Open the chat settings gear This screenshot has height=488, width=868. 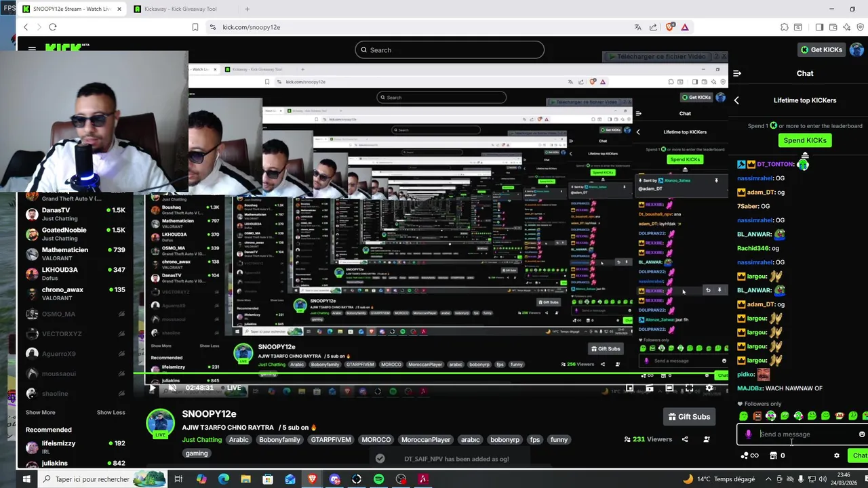[836, 455]
